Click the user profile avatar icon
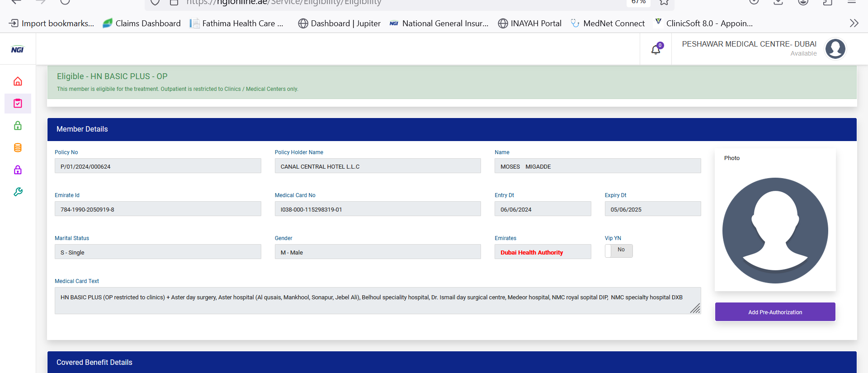 (835, 49)
